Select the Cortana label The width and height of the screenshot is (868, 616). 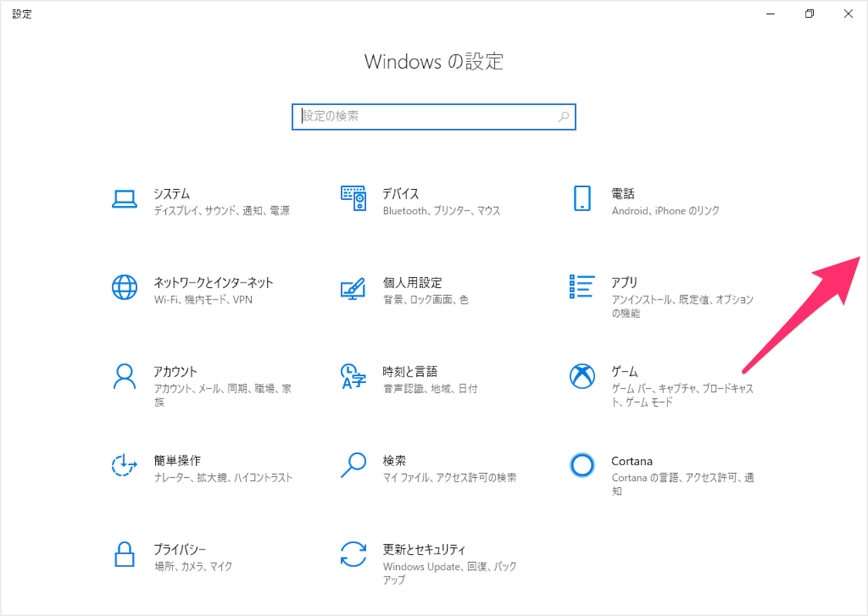click(x=632, y=461)
